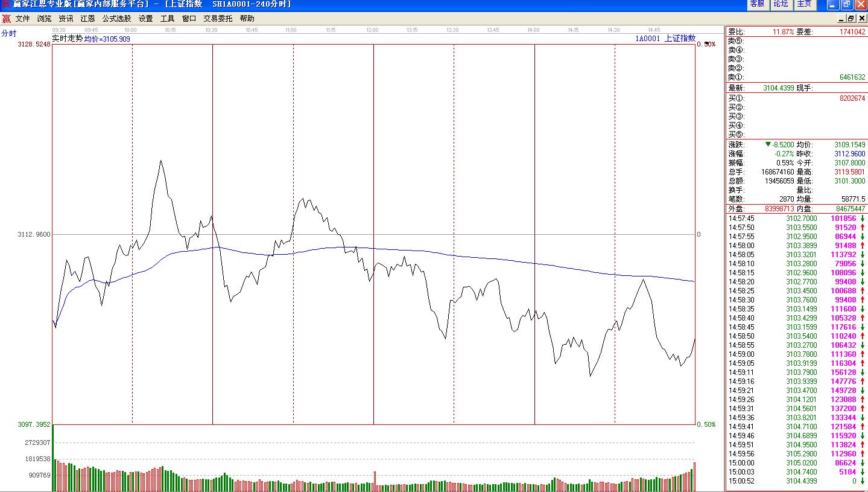Select the 买① row showing 8202674

796,98
